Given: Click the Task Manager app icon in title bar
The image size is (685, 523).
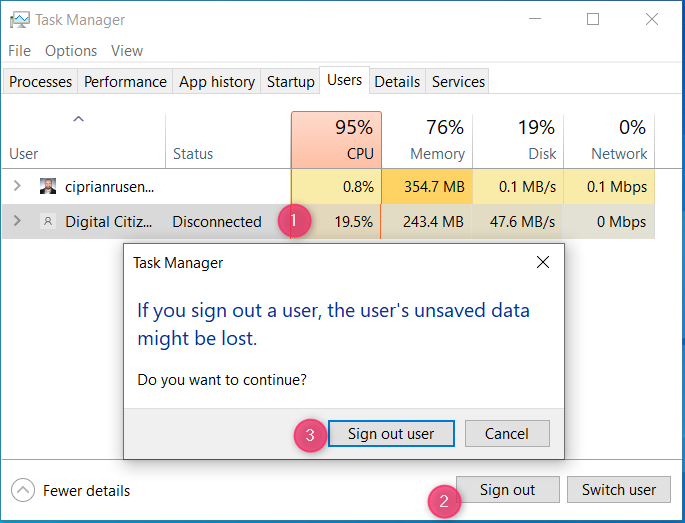Looking at the screenshot, I should (20, 20).
